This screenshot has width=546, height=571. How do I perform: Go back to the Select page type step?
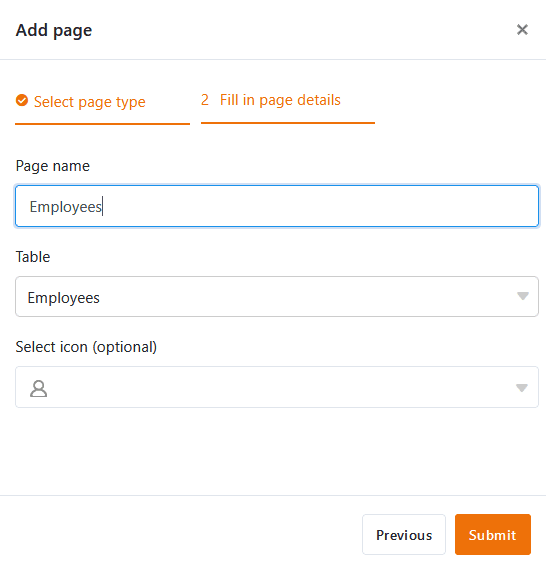89,102
